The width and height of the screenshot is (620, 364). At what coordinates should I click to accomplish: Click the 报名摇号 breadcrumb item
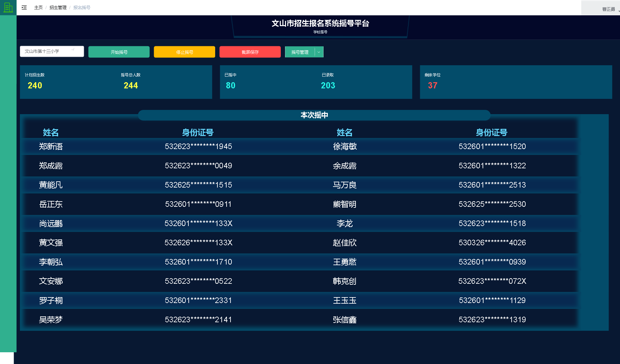click(x=82, y=8)
